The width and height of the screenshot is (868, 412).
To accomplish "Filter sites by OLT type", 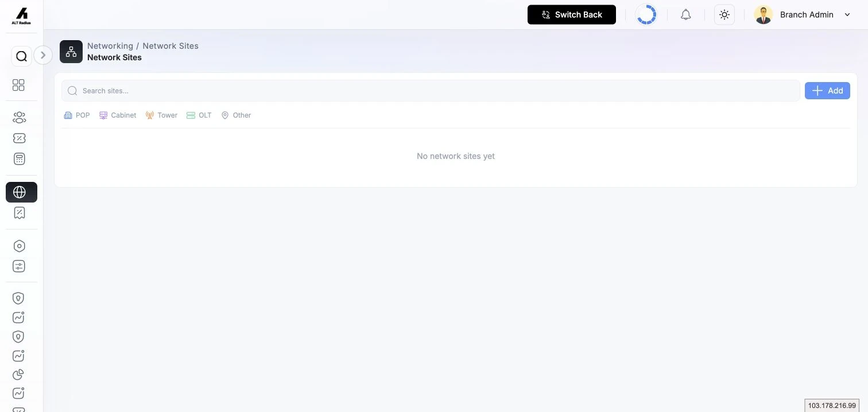I will click(x=199, y=115).
